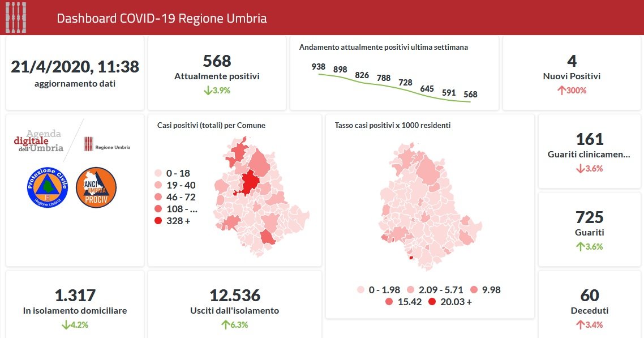The width and height of the screenshot is (644, 338).
Task: Click red up arrow under Deceduti
Action: tap(579, 325)
